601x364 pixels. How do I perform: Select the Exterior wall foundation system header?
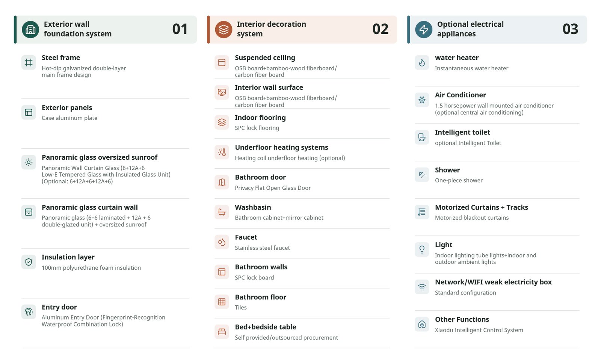click(x=106, y=29)
